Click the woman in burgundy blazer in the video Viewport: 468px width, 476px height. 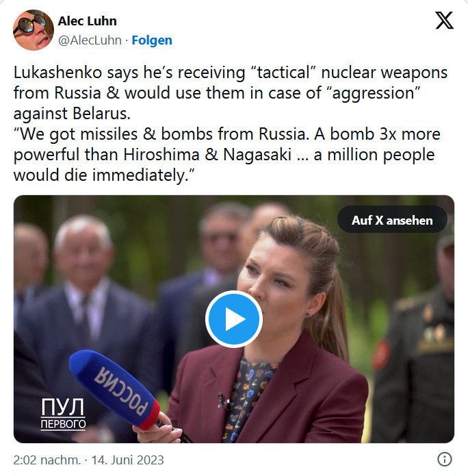click(x=273, y=334)
